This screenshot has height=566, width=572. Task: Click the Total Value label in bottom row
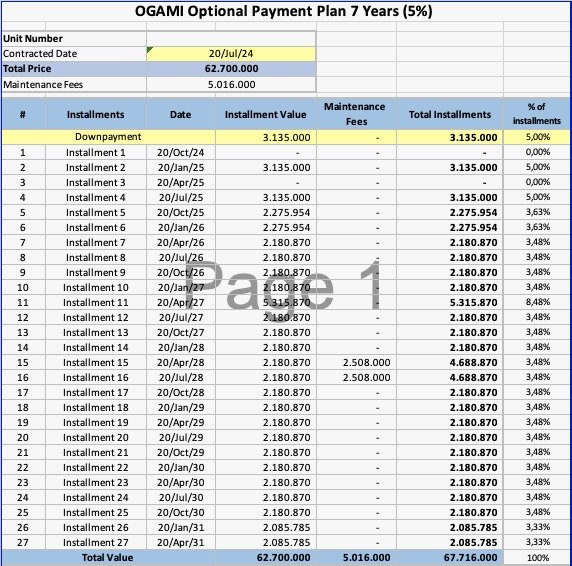[107, 558]
